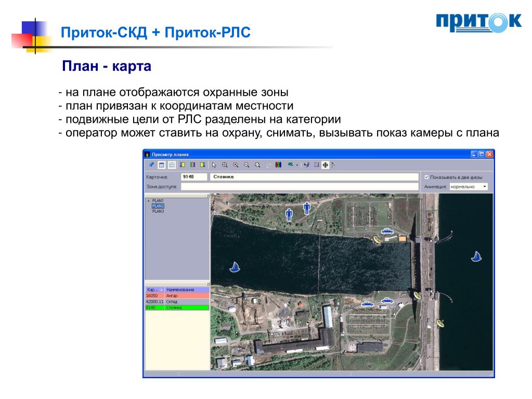The height and width of the screenshot is (399, 532).
Task: Select the yellow panel layout with side strip
Action: tap(202, 165)
